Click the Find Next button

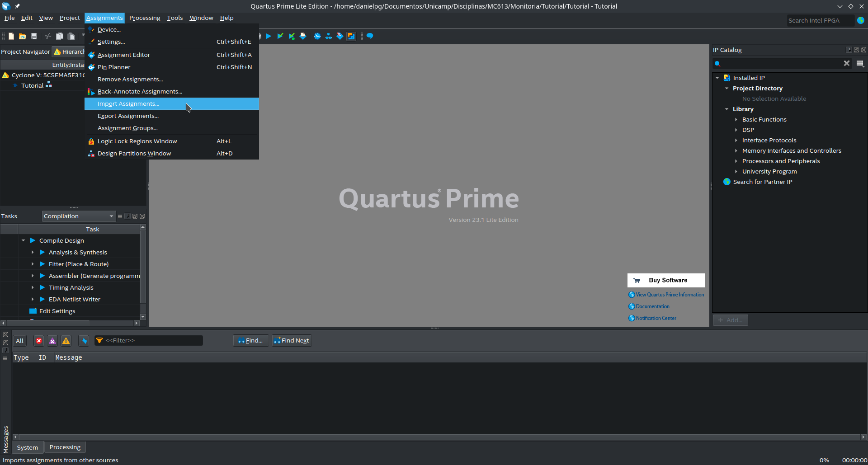292,341
